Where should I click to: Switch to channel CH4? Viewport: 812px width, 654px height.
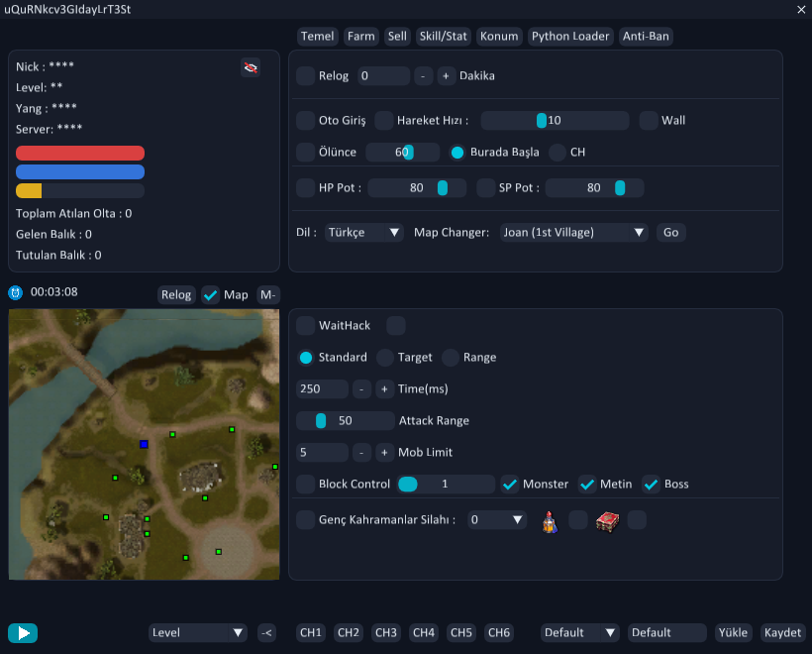pos(424,633)
